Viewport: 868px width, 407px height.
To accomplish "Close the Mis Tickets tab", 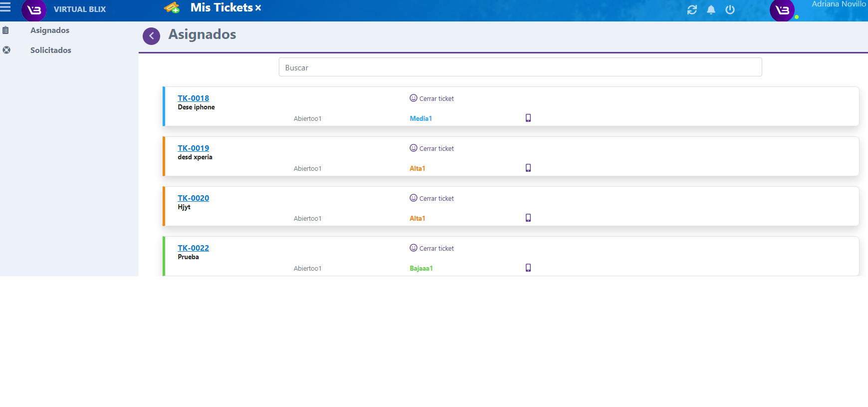I will coord(258,8).
